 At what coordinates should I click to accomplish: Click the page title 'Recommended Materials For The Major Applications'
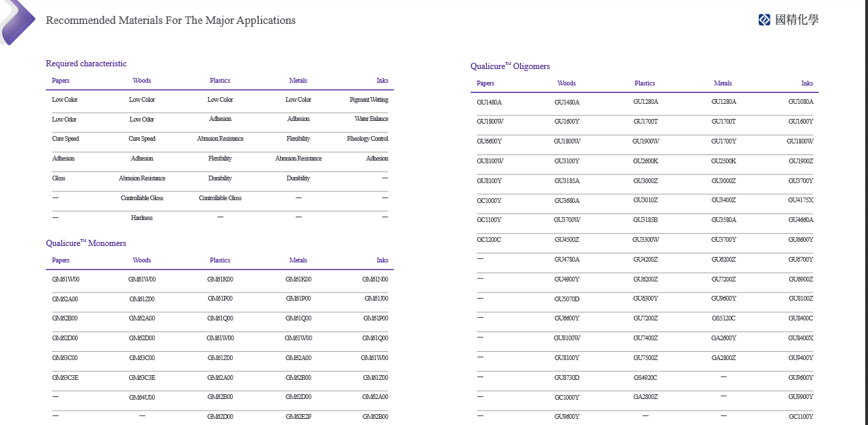[171, 20]
